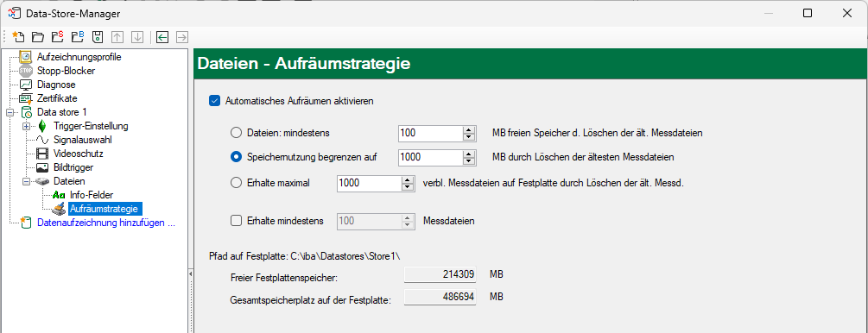Click the save disk toolbar icon
Viewport: 868px width, 333px height.
98,37
